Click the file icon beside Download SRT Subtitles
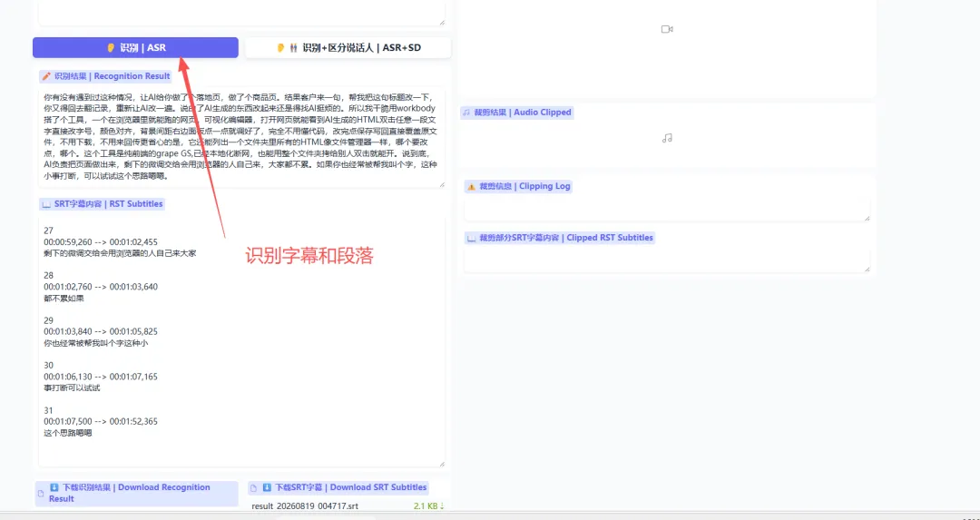Viewport: 980px width, 520px height. pyautogui.click(x=254, y=487)
